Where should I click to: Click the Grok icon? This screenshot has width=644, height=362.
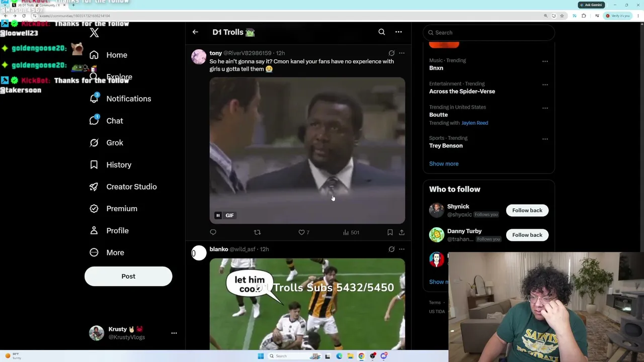coord(94,143)
